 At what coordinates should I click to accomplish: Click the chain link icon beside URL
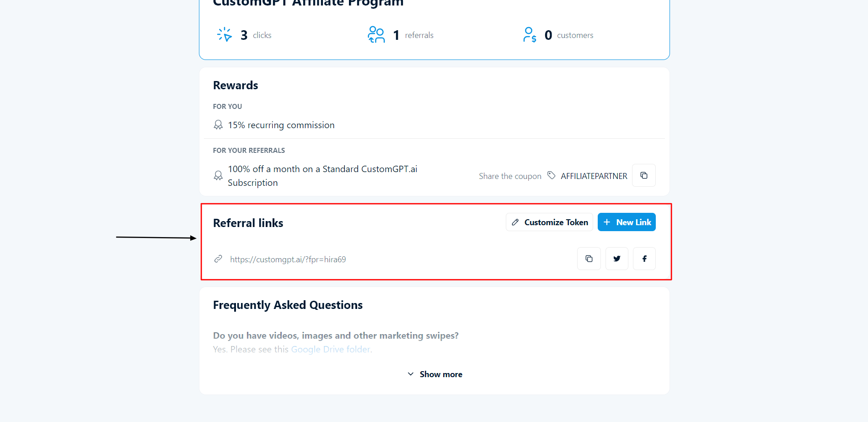click(218, 259)
